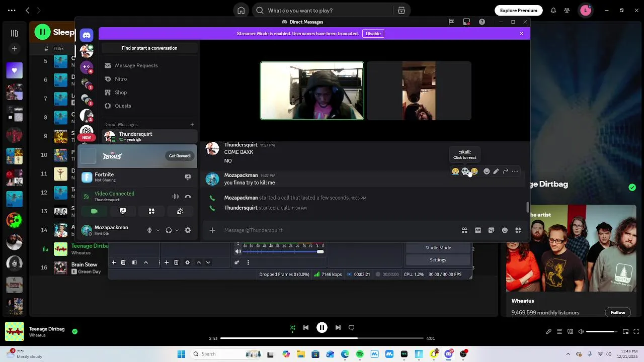Create a new DM with the plus icon

coord(192,124)
